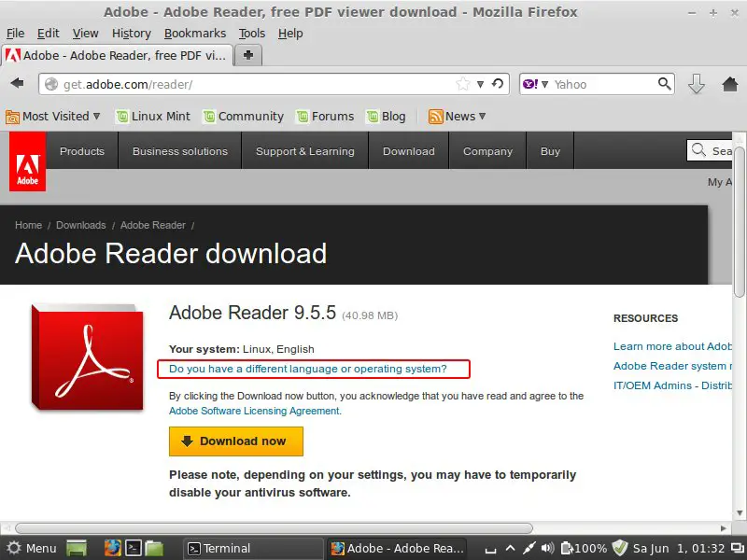The height and width of the screenshot is (560, 747).
Task: Click the clock showing Sa Jun 1, 01:32
Action: click(x=679, y=549)
